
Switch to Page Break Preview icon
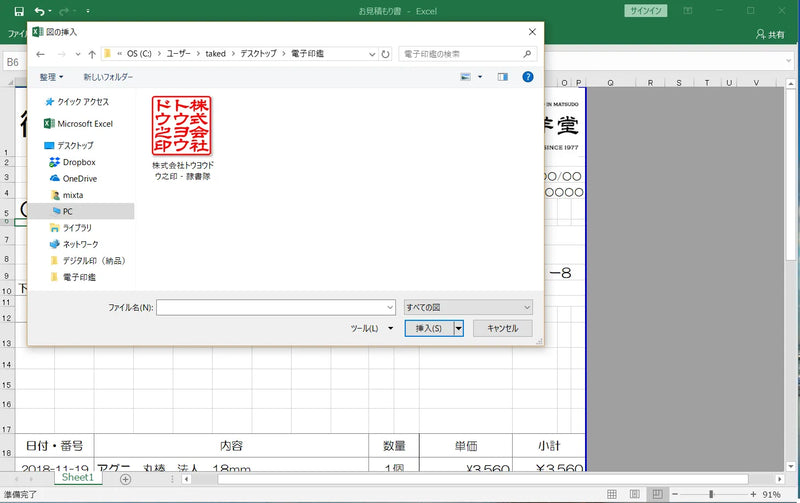658,494
